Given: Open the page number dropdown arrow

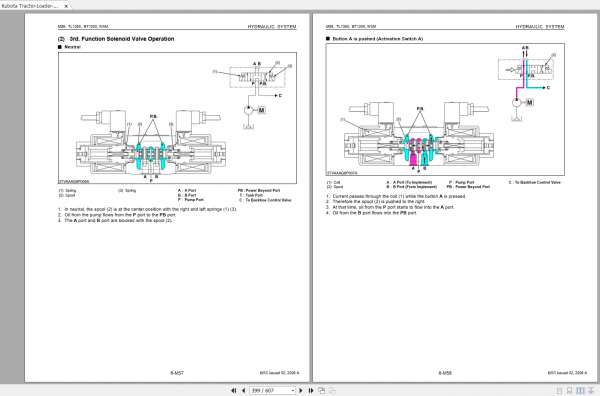Looking at the screenshot, I should [x=293, y=391].
